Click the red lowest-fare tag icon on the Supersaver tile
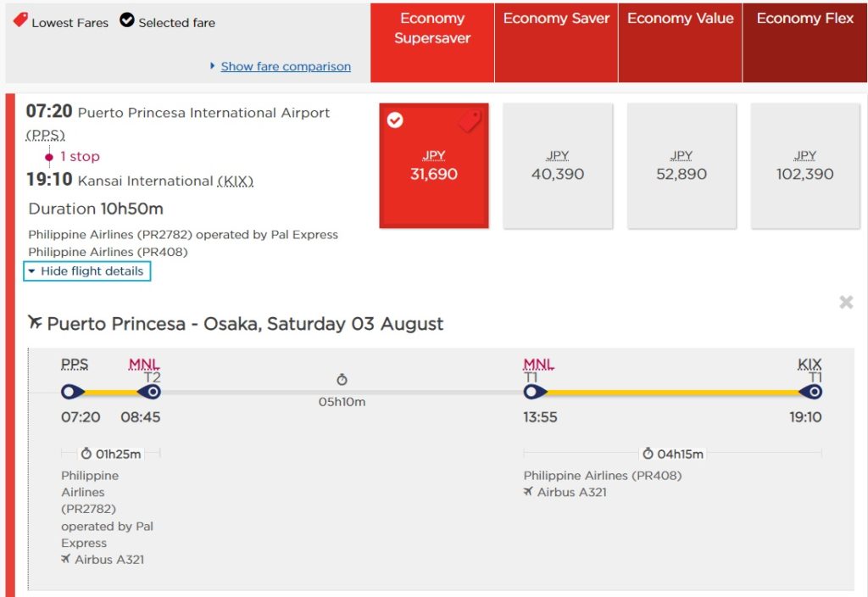Screen dimensions: 868x597 tap(469, 121)
